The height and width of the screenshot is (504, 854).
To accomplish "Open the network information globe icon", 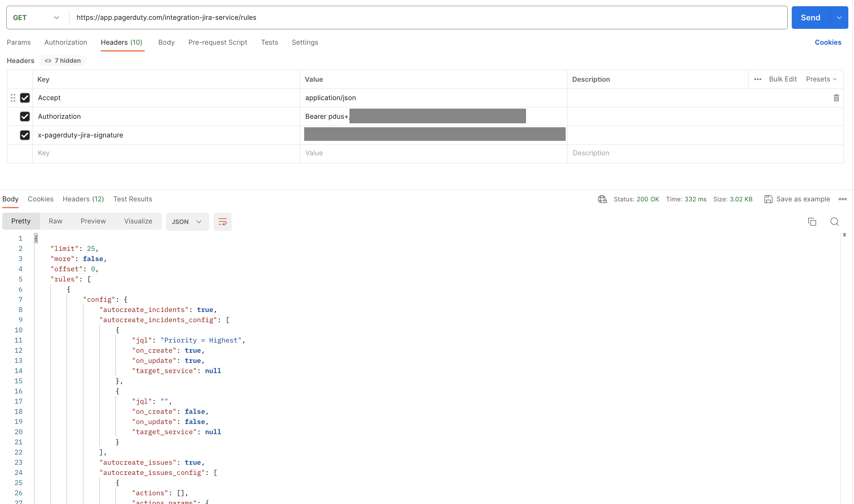I will tap(602, 199).
